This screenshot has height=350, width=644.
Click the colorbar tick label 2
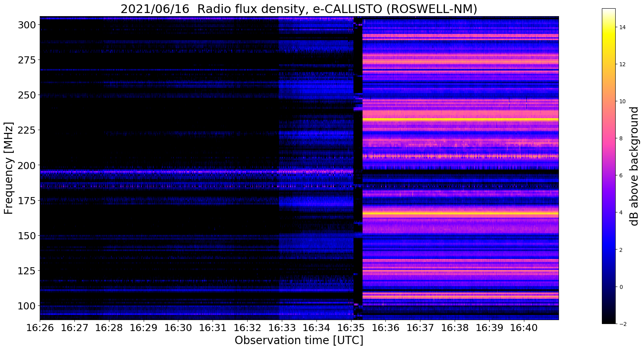[x=620, y=249]
